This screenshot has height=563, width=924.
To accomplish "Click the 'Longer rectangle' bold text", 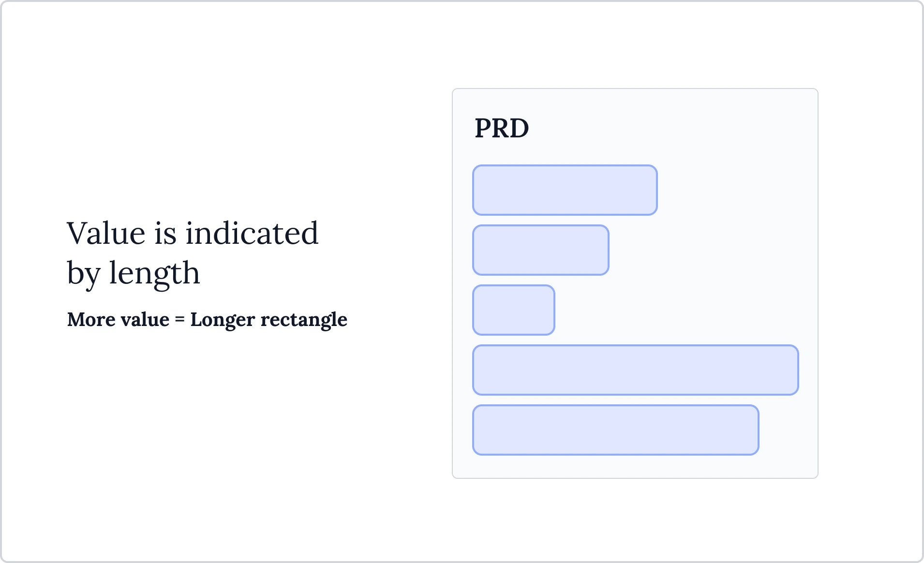I will tap(268, 319).
